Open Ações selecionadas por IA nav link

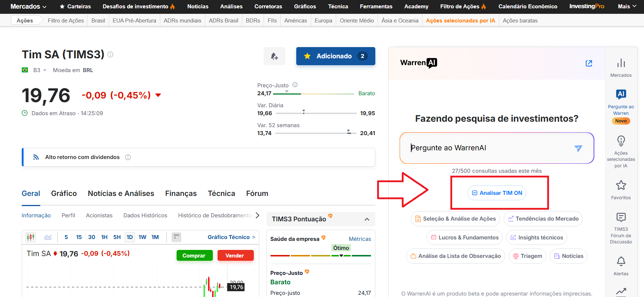coord(460,21)
